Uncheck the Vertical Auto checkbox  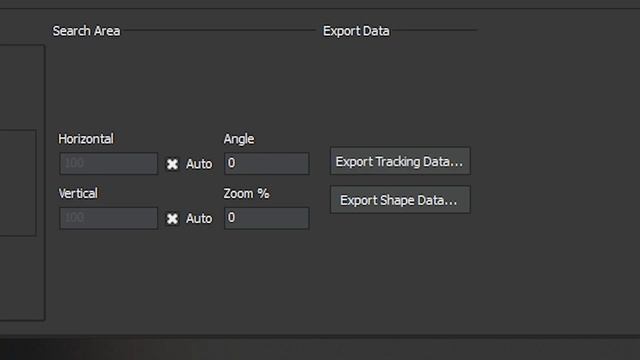[x=172, y=219]
